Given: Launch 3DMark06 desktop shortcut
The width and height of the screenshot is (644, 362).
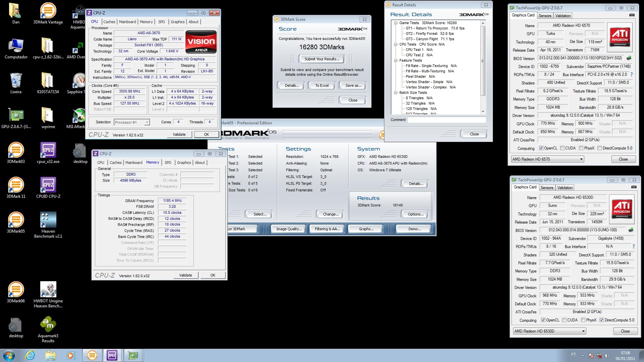Looking at the screenshot, I should tap(16, 292).
